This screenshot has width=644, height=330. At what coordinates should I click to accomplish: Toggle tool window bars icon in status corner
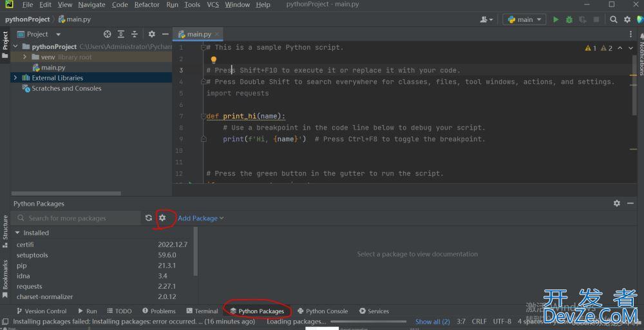coord(5,322)
